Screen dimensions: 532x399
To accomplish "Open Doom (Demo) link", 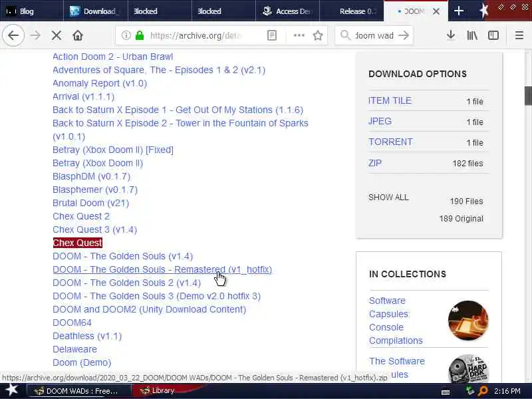I will (82, 362).
